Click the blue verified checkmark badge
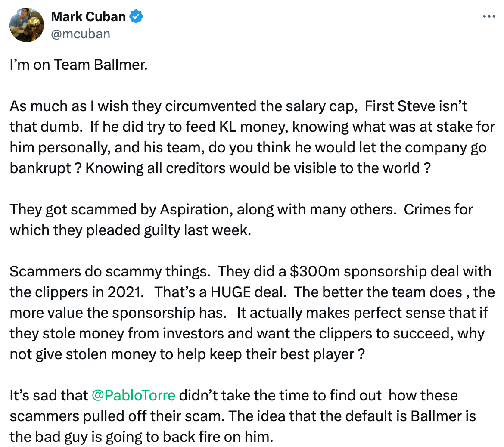Viewport: 504px width, 447px height. (x=136, y=16)
